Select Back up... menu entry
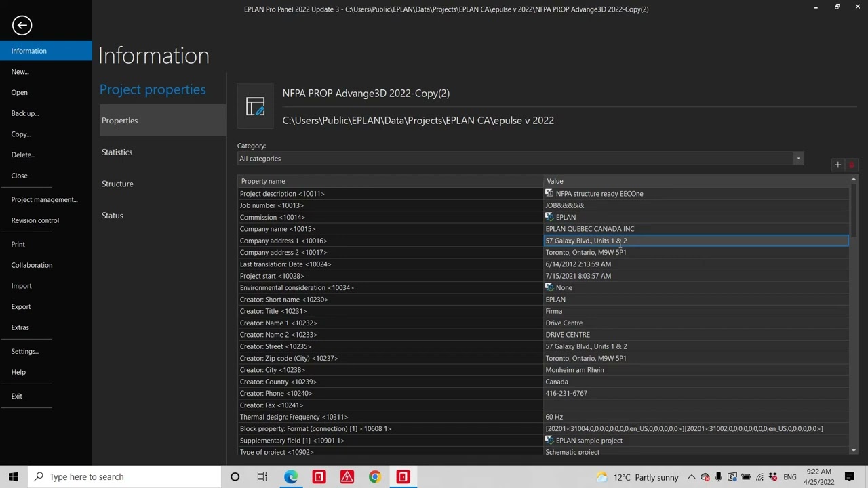The height and width of the screenshot is (488, 868). click(x=25, y=113)
